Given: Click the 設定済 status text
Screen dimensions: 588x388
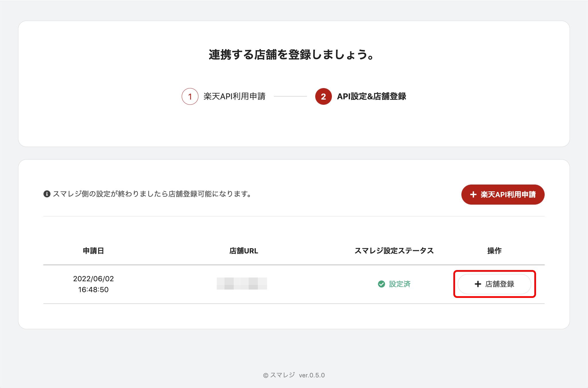Looking at the screenshot, I should pos(400,284).
